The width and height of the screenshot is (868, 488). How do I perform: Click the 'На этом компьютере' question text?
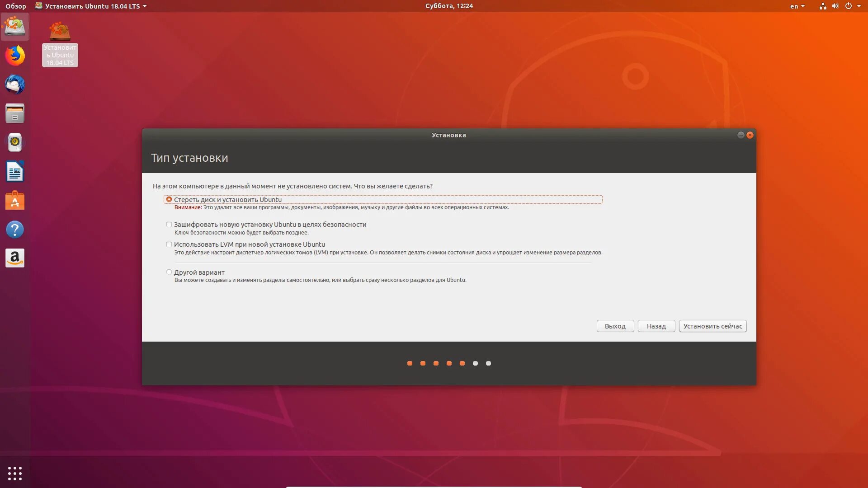[x=292, y=186]
